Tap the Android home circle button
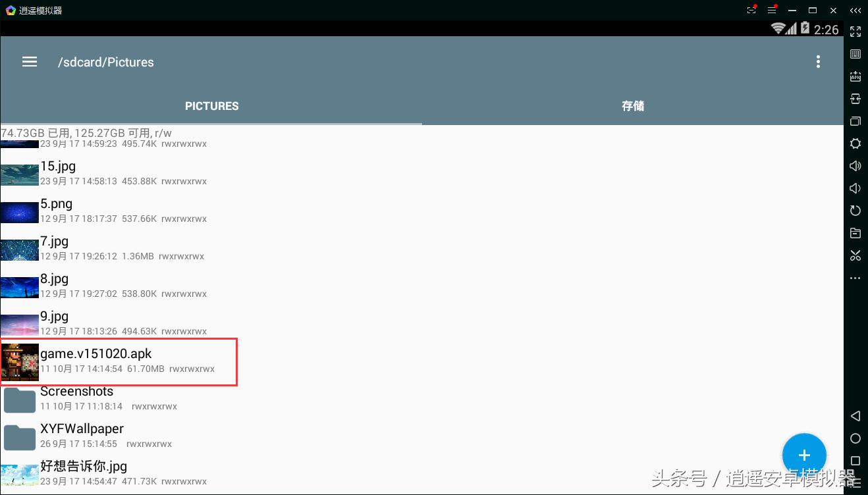 pyautogui.click(x=855, y=438)
